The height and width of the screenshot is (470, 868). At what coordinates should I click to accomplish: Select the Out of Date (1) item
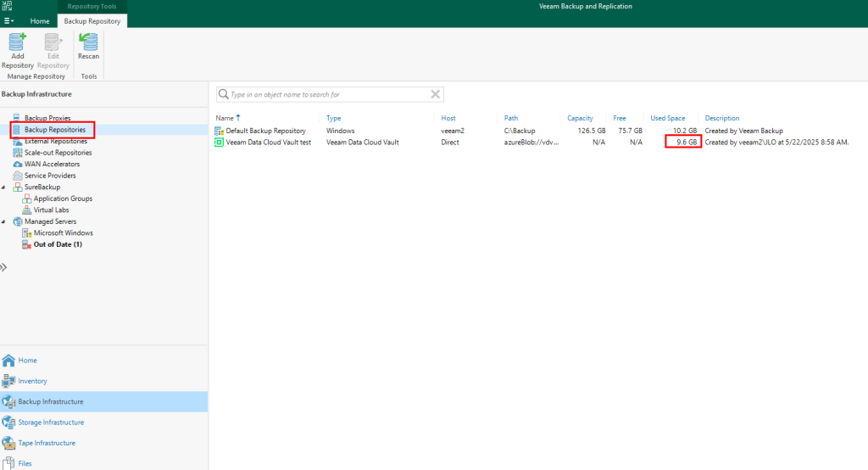point(58,244)
